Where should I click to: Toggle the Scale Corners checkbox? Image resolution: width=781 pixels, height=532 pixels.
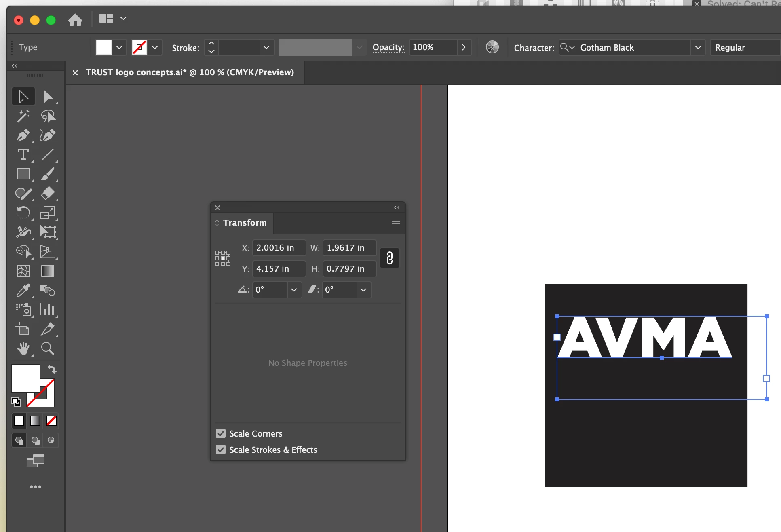[x=221, y=433]
